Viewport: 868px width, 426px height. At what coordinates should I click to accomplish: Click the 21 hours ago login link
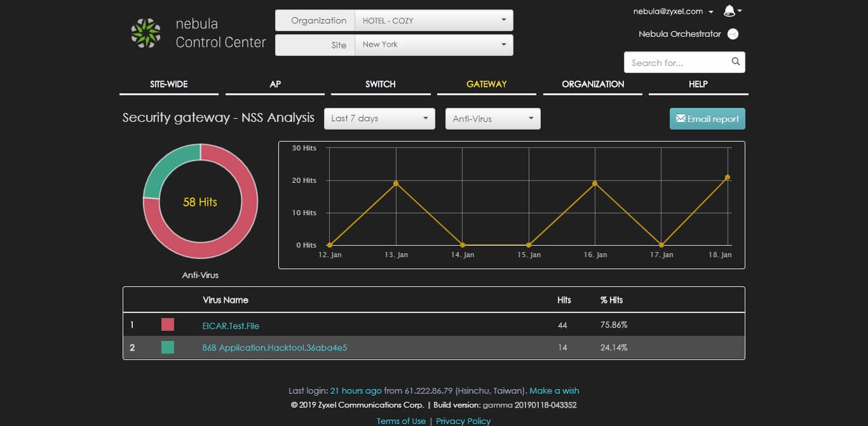pyautogui.click(x=356, y=391)
